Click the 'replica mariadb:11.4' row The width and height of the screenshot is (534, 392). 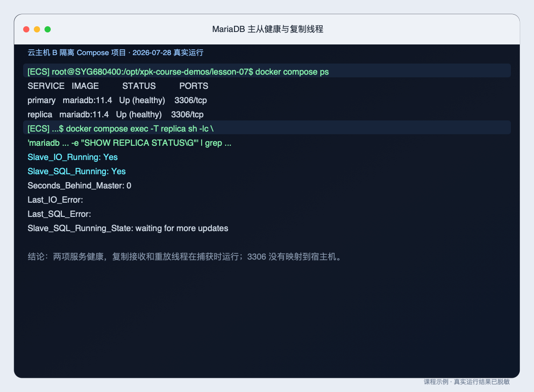coord(116,114)
